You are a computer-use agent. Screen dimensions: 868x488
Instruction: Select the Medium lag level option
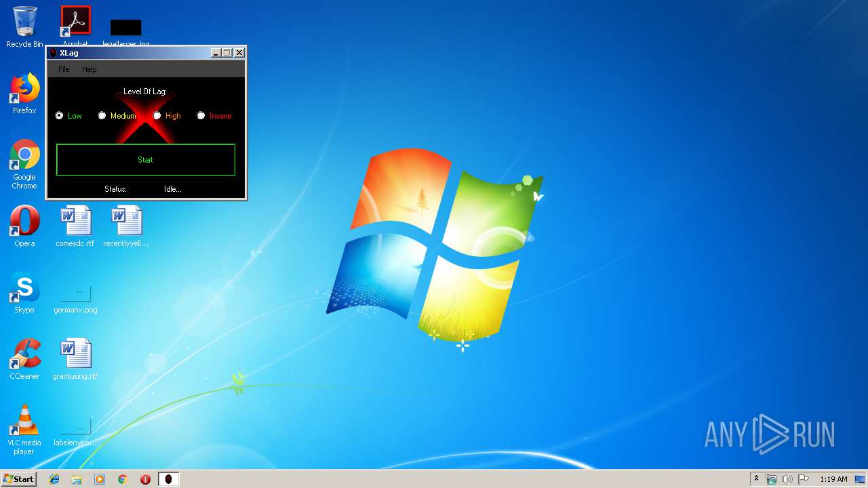coord(117,116)
